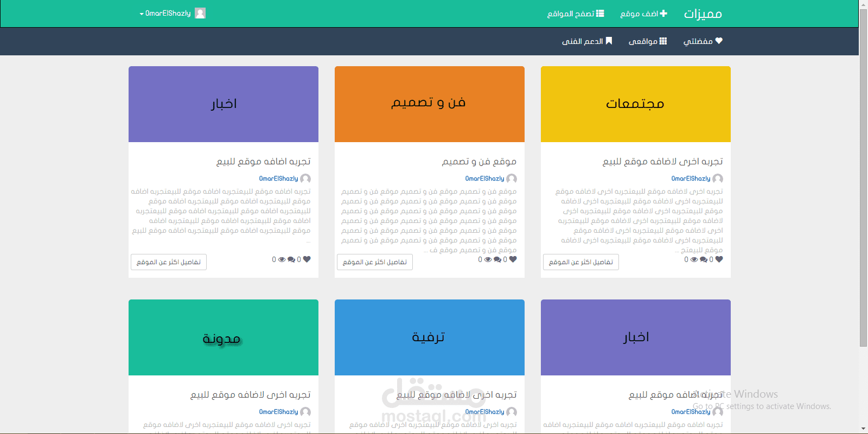The height and width of the screenshot is (434, 868).
Task: Open the OmarElShazly user dropdown menu
Action: point(173,13)
